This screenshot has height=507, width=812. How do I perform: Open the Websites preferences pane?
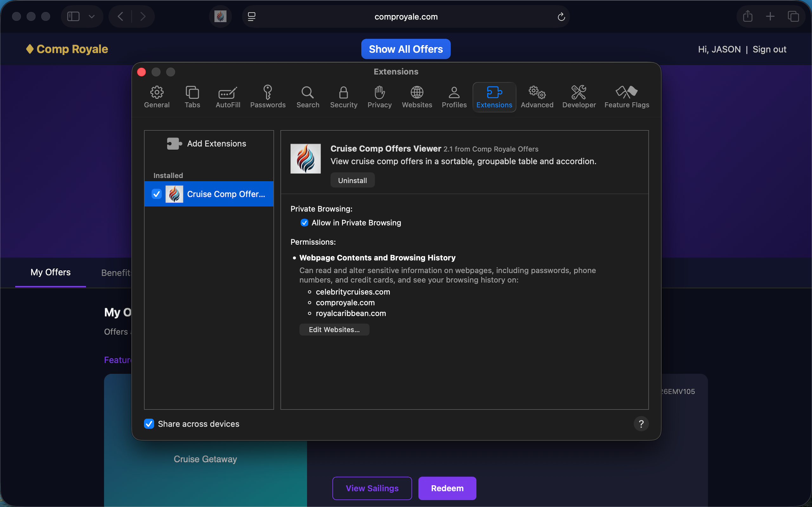(x=417, y=97)
